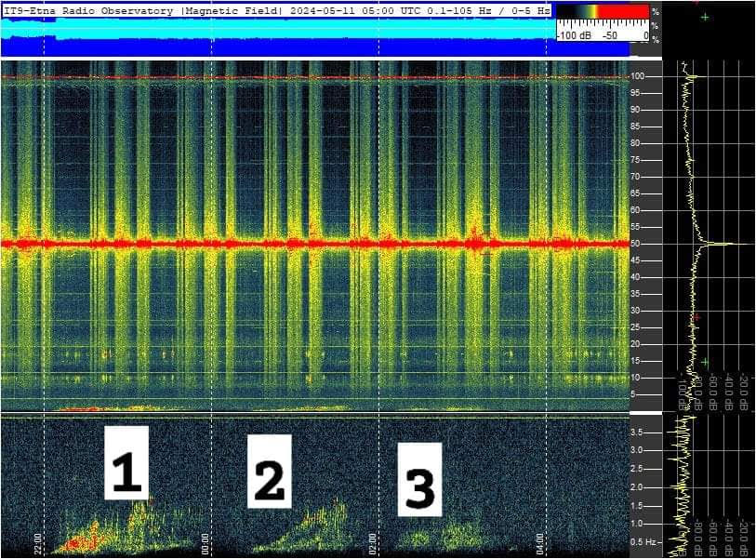Click the -50 mark on the dB scale

point(610,34)
